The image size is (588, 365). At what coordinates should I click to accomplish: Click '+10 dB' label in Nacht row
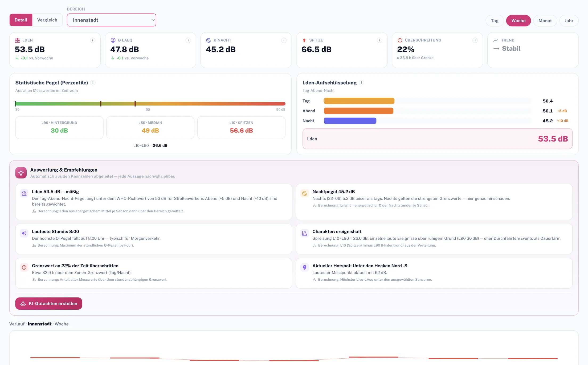[x=562, y=121]
